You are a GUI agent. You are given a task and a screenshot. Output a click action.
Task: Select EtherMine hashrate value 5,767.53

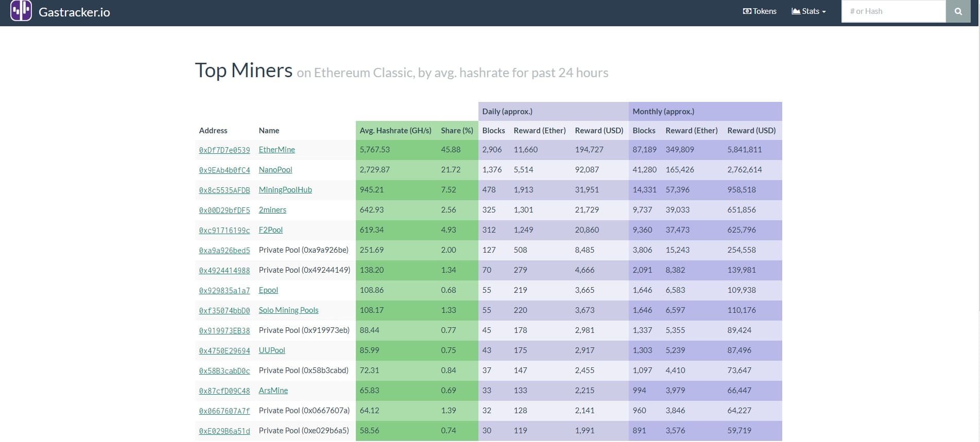click(374, 150)
